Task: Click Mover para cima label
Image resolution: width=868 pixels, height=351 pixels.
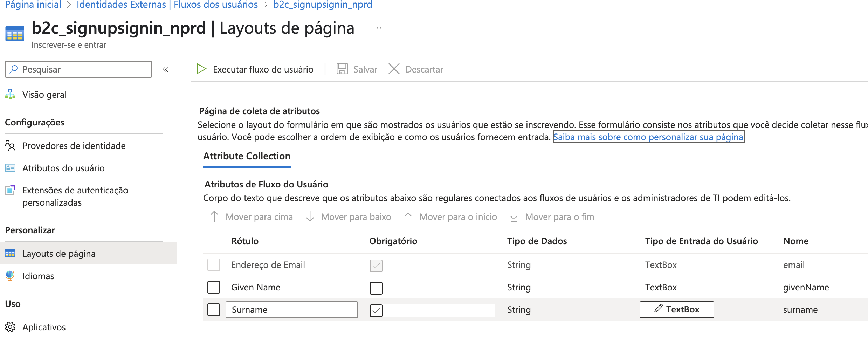Action: [259, 217]
